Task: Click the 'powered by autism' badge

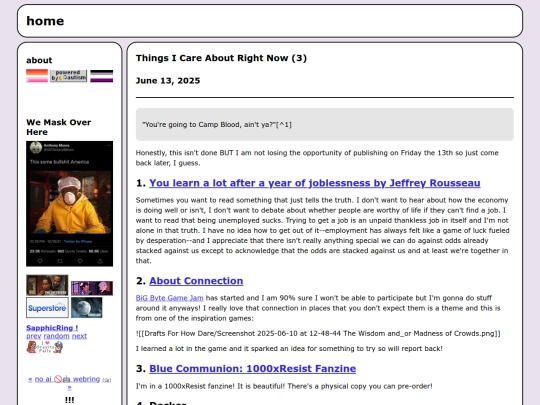Action: coord(69,76)
